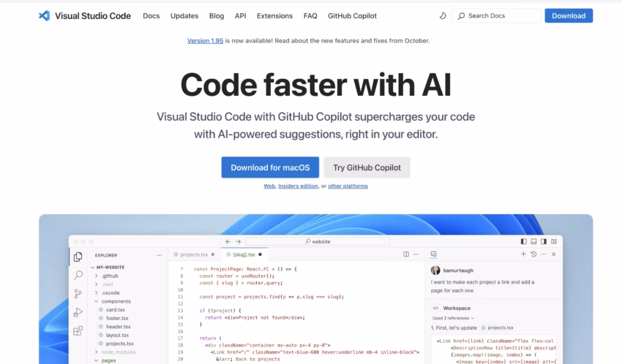Click the website command center search box
Viewport: 622px width, 364px height.
pos(318,241)
